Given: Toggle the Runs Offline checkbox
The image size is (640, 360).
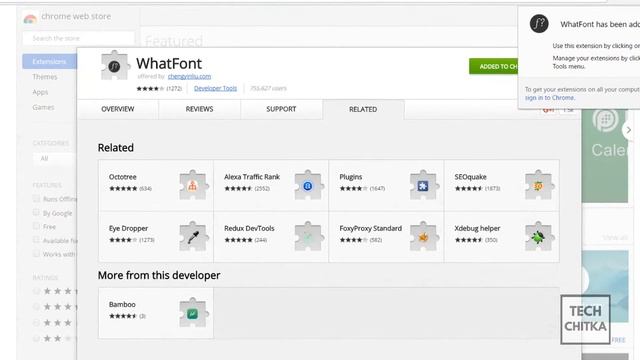Looking at the screenshot, I should 36,199.
